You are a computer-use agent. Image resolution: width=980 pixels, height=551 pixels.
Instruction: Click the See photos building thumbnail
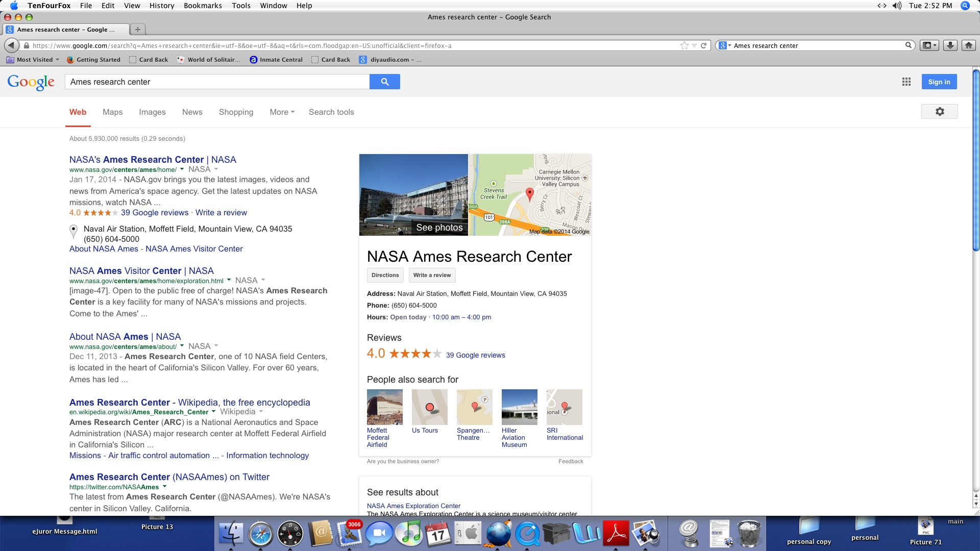click(x=413, y=194)
